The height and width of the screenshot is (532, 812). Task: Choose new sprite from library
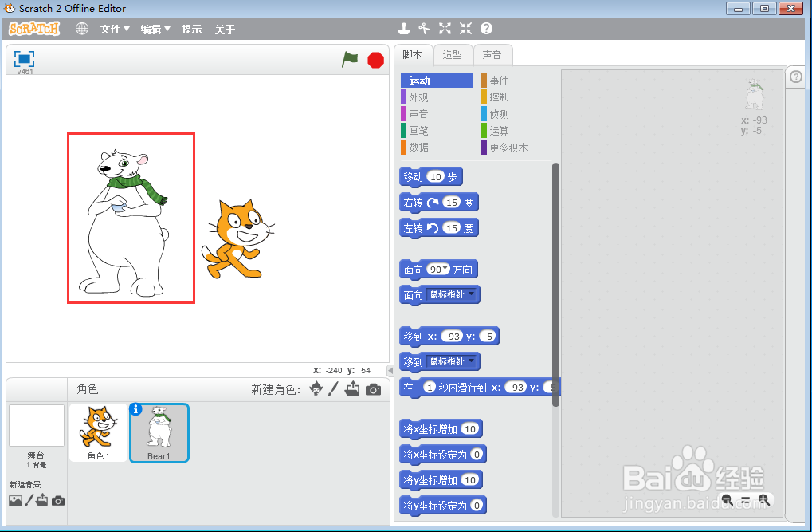(x=316, y=388)
